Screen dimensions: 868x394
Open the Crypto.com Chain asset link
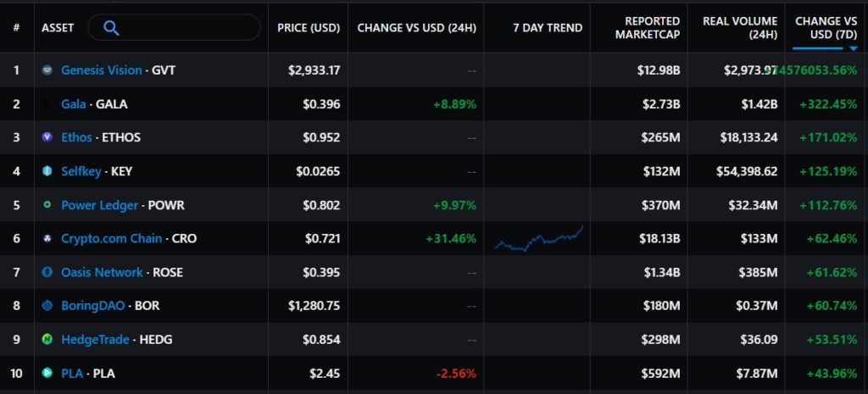pos(111,239)
